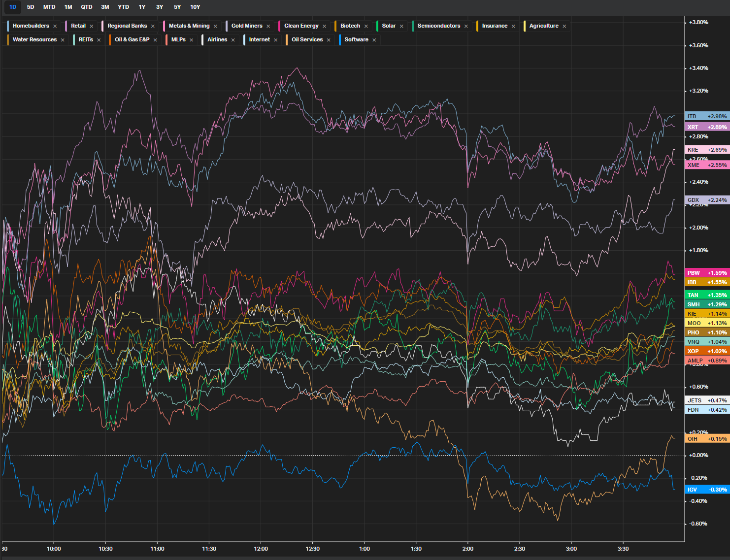Click the X next to Regional Banks
The width and height of the screenshot is (730, 560).
pyautogui.click(x=153, y=26)
